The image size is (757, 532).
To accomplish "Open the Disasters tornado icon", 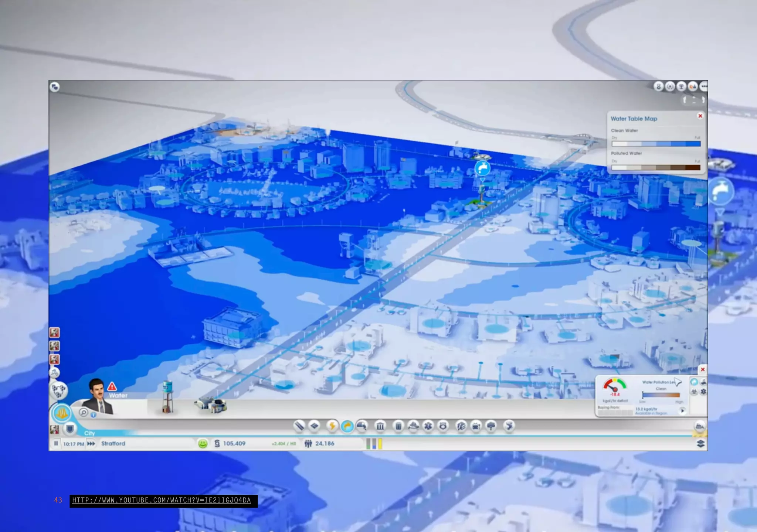I will 509,426.
